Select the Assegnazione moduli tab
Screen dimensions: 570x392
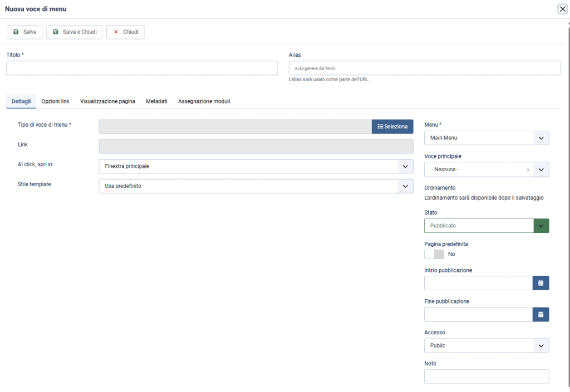[x=204, y=101]
